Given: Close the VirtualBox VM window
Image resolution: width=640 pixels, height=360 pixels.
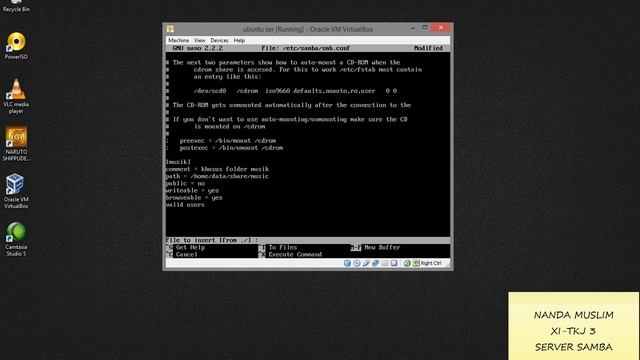Looking at the screenshot, I should tap(441, 28).
